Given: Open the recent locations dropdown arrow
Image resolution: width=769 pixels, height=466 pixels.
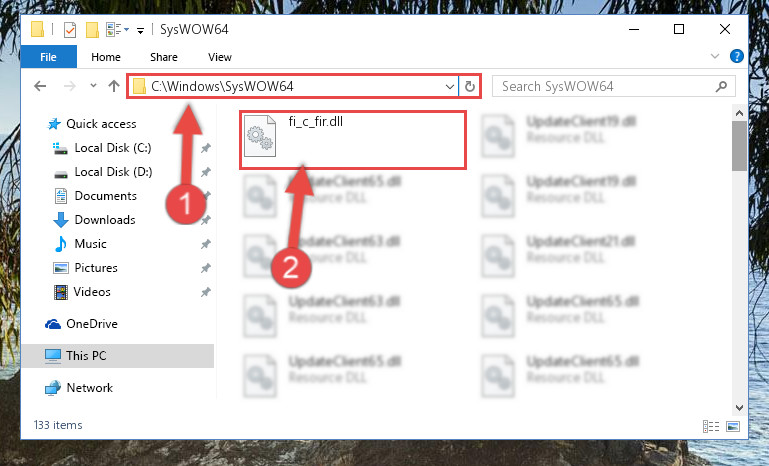Looking at the screenshot, I should point(93,86).
